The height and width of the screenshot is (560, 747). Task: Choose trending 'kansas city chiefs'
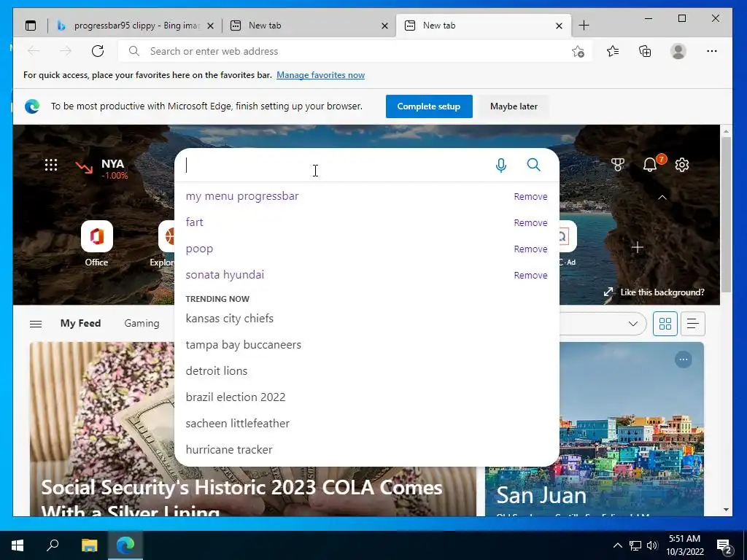(230, 319)
